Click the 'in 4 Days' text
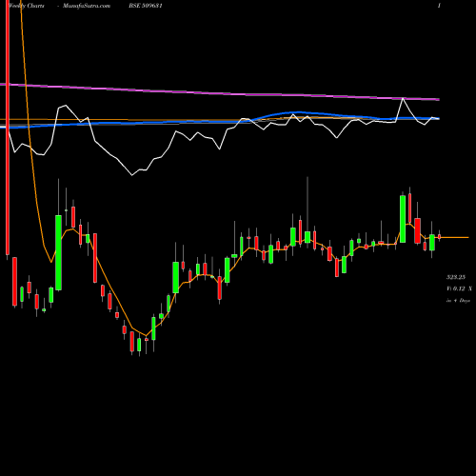This screenshot has height=476, width=476. [x=458, y=300]
